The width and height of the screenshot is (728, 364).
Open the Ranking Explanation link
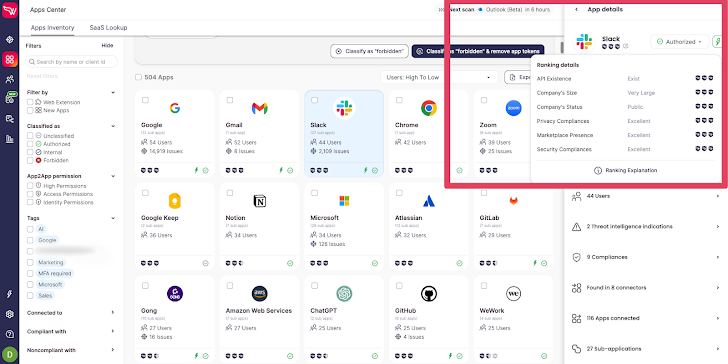[x=625, y=170]
